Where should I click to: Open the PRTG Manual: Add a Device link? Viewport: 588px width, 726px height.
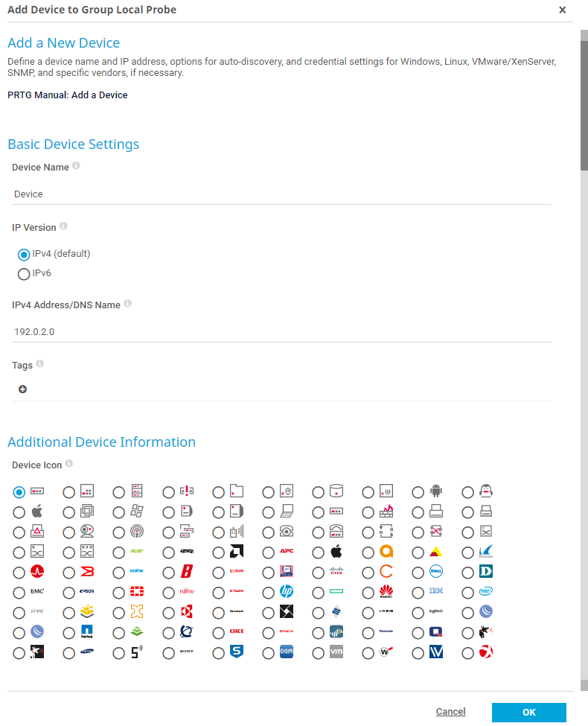pos(68,95)
